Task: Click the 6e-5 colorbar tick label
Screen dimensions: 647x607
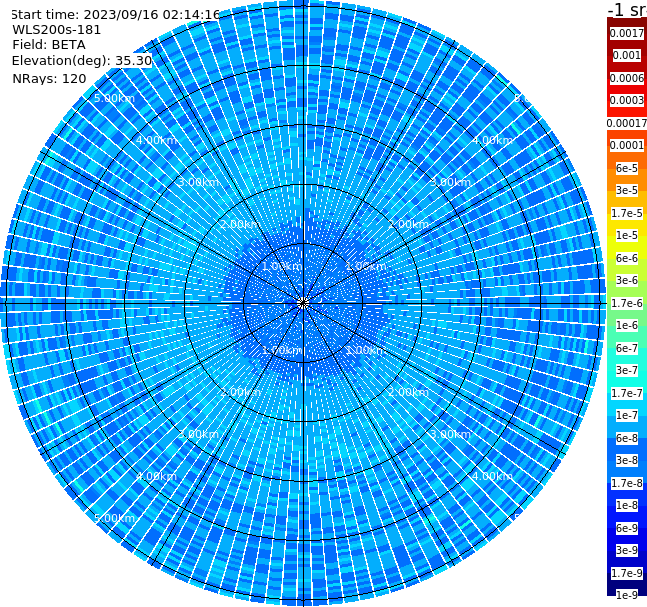Action: click(x=627, y=168)
